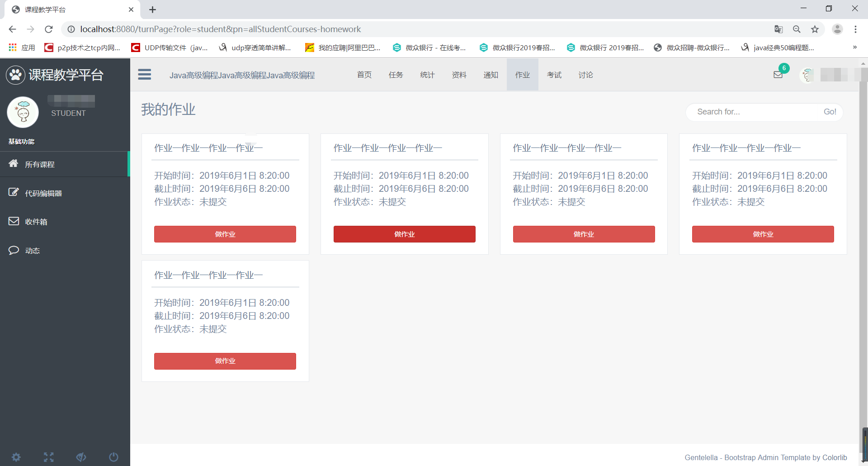Click the 我的作业 page heading
868x466 pixels.
pyautogui.click(x=168, y=109)
